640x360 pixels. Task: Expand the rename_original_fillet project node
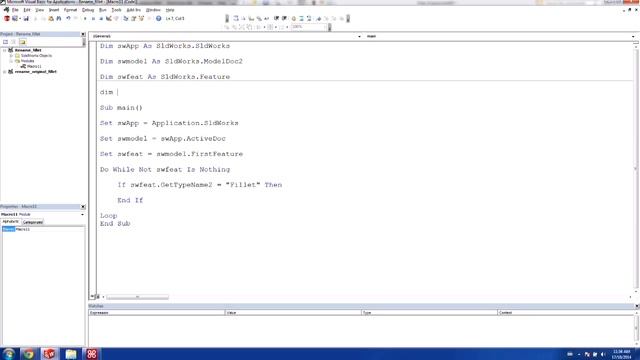(4, 72)
